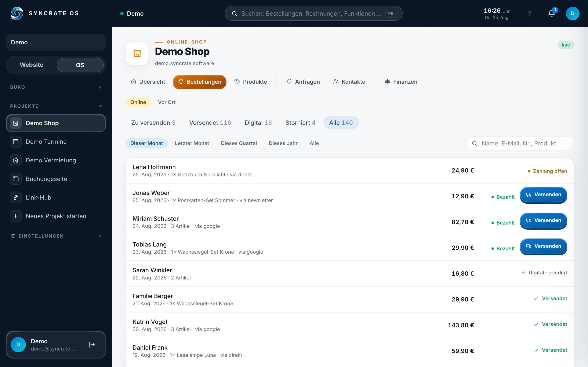Show Alle 140 orders
This screenshot has height=367, width=588.
coord(341,123)
